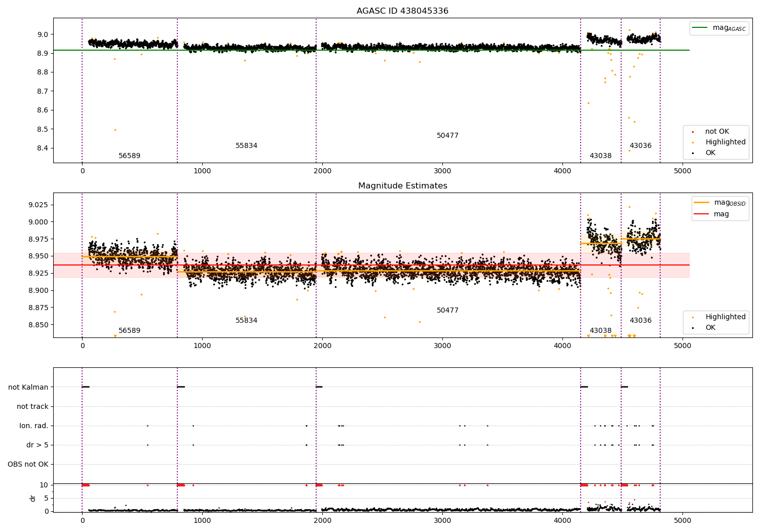This screenshot has width=760, height=532.
Task: Click OBSID label 43036 in Magnitude Estimates plot
Action: pos(640,321)
